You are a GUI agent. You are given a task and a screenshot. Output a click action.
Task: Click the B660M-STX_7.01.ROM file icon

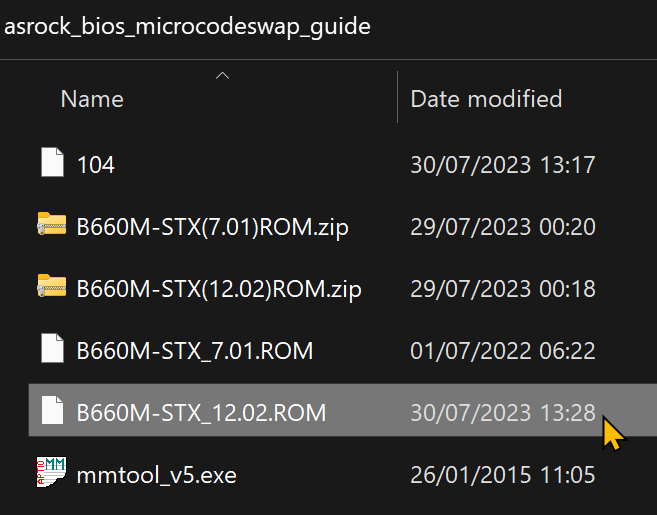52,350
